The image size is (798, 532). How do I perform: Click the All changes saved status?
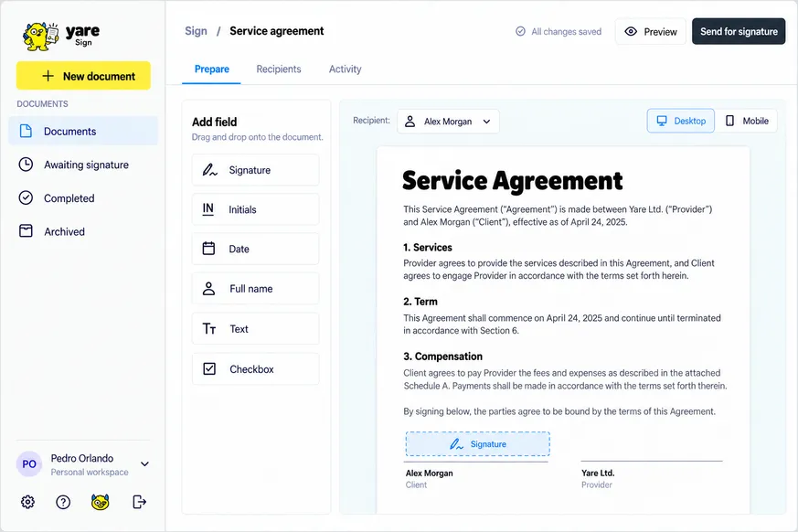click(559, 32)
